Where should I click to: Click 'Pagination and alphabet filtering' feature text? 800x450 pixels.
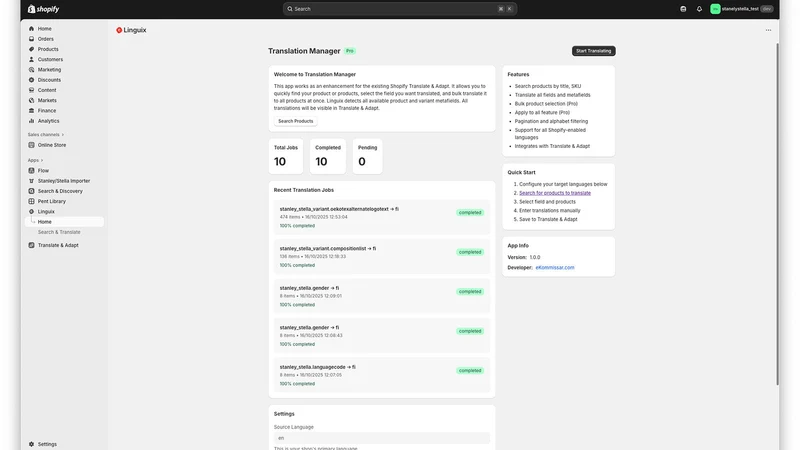(x=551, y=121)
